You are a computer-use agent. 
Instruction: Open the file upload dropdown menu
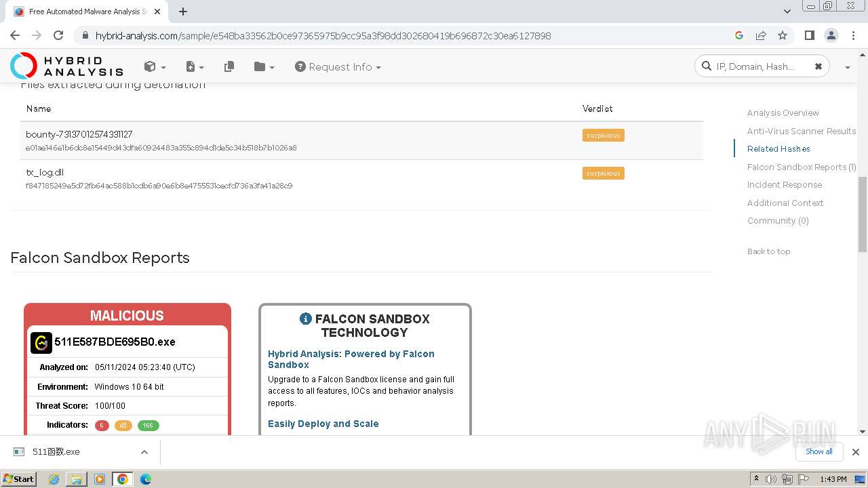click(195, 66)
